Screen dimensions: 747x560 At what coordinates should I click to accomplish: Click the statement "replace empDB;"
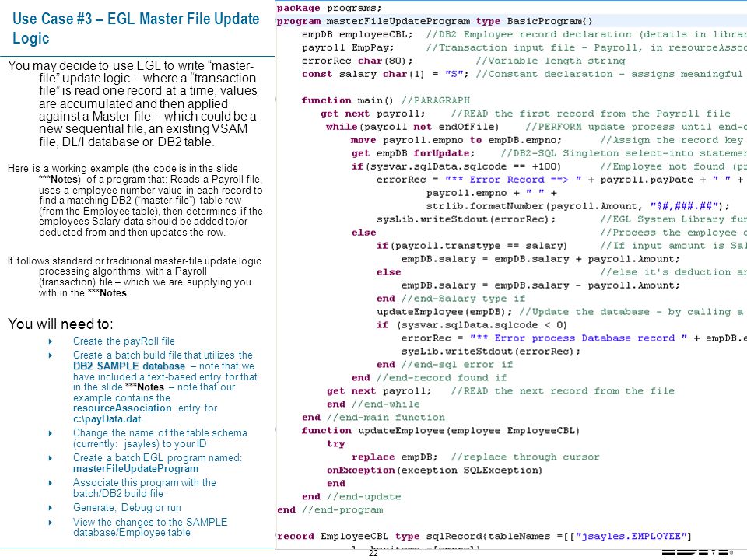pyautogui.click(x=395, y=457)
